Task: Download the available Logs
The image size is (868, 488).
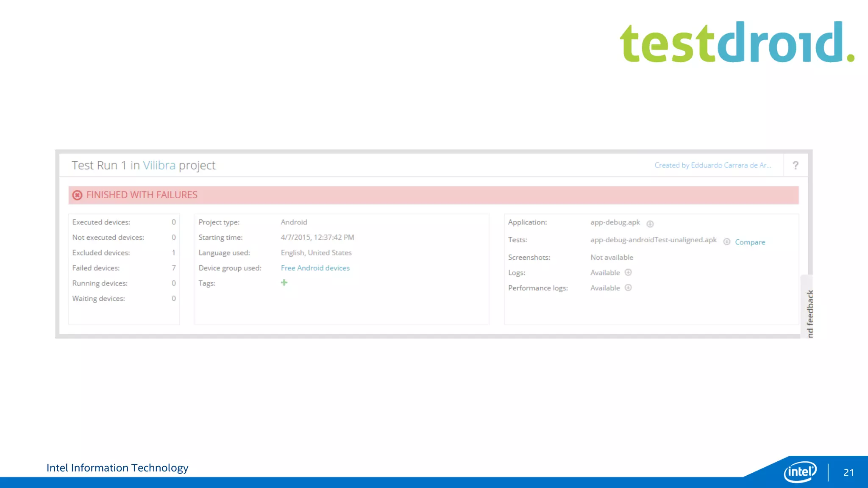Action: [628, 272]
